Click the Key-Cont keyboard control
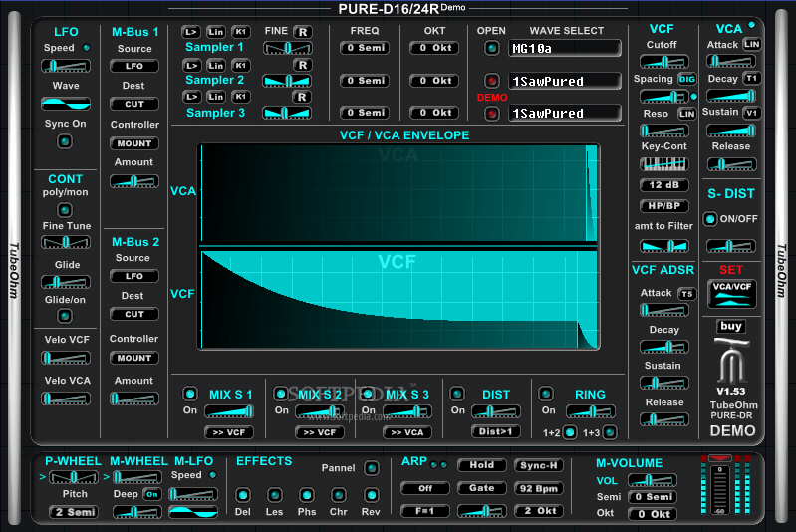Image resolution: width=796 pixels, height=532 pixels. (664, 164)
